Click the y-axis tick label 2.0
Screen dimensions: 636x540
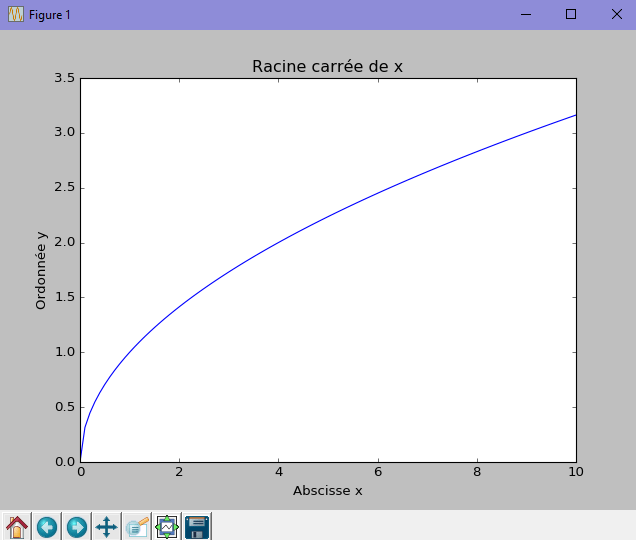[x=65, y=243]
